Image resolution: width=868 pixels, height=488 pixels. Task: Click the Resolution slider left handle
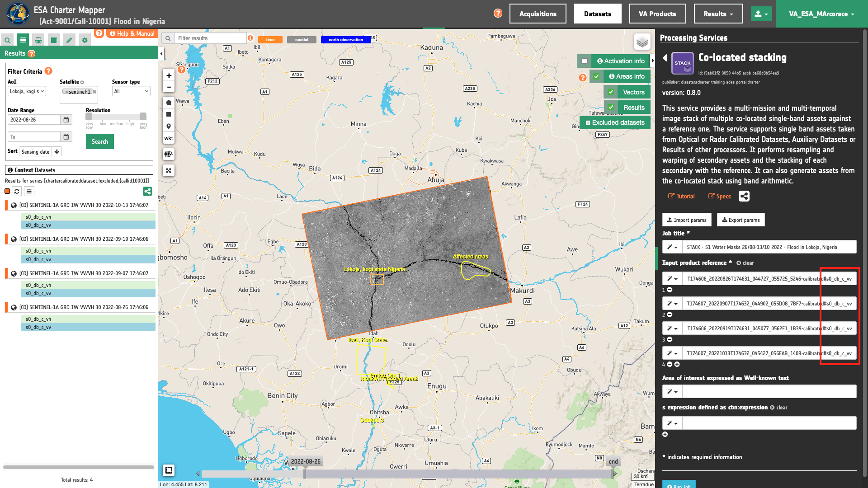(x=89, y=117)
